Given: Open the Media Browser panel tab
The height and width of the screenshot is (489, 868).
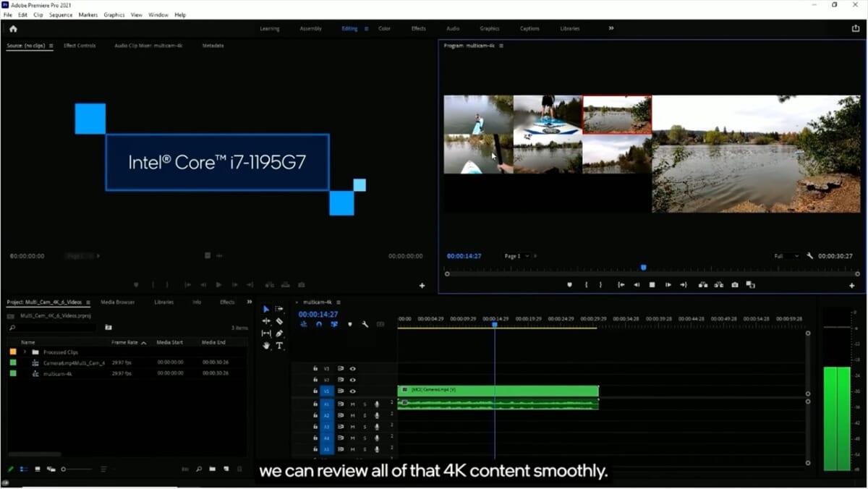Looking at the screenshot, I should pos(117,302).
